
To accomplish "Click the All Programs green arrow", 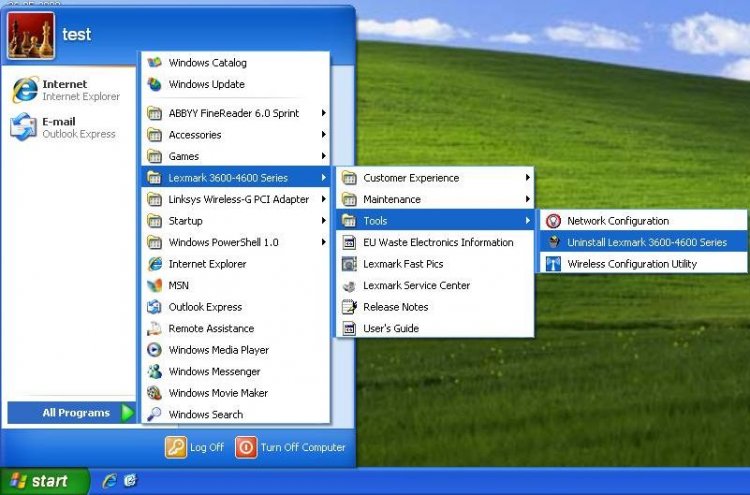I will click(127, 413).
